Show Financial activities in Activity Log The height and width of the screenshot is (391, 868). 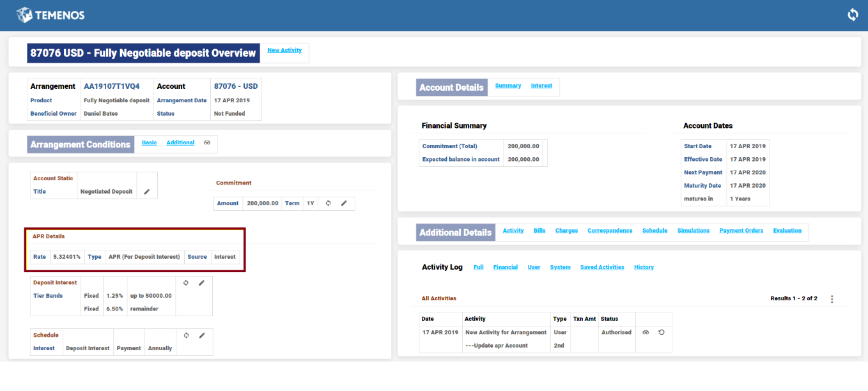(x=505, y=267)
